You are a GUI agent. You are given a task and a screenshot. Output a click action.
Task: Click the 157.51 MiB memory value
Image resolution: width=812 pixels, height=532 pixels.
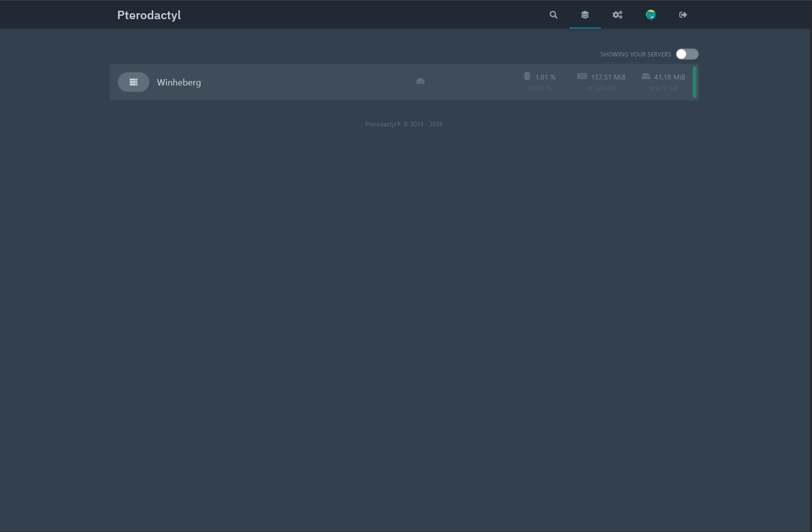click(x=608, y=77)
